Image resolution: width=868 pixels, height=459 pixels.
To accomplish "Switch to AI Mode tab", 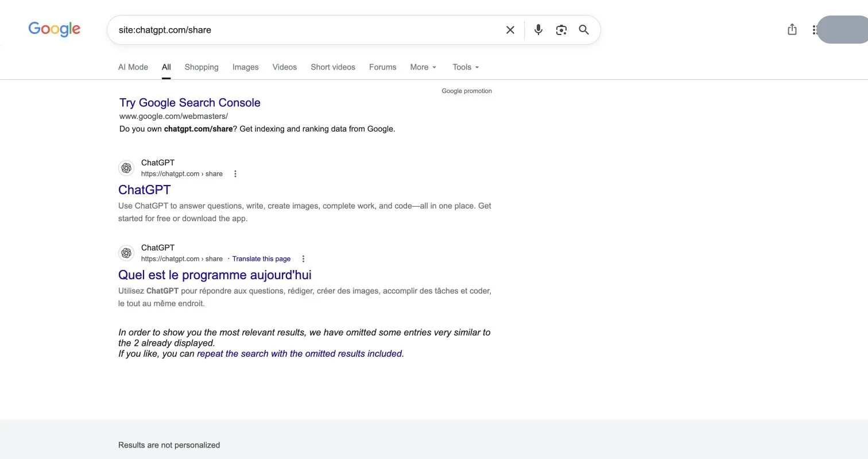I will 133,67.
